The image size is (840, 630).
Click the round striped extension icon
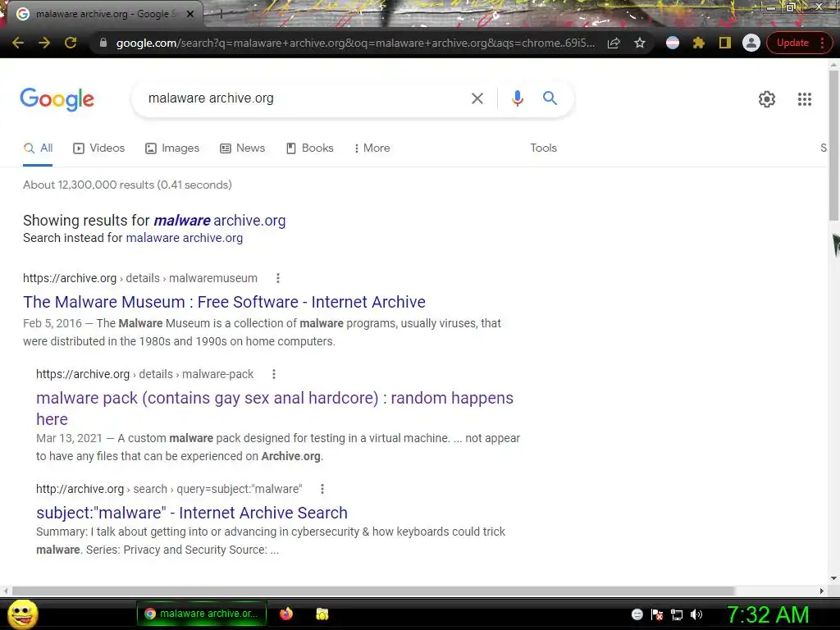pos(673,43)
